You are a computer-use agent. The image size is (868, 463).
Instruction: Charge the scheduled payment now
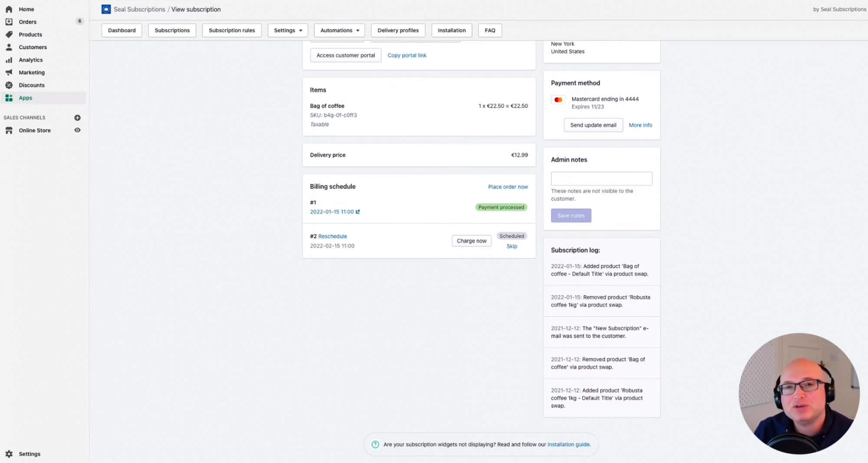(x=471, y=241)
